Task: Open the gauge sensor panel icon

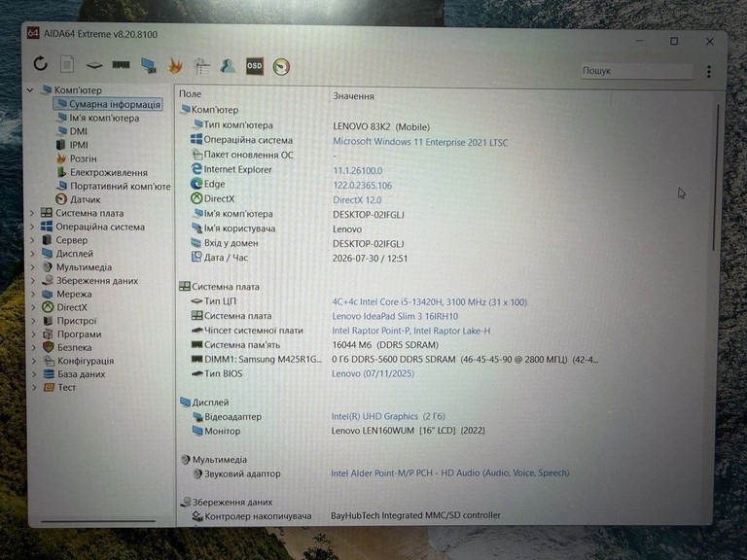Action: pyautogui.click(x=281, y=67)
